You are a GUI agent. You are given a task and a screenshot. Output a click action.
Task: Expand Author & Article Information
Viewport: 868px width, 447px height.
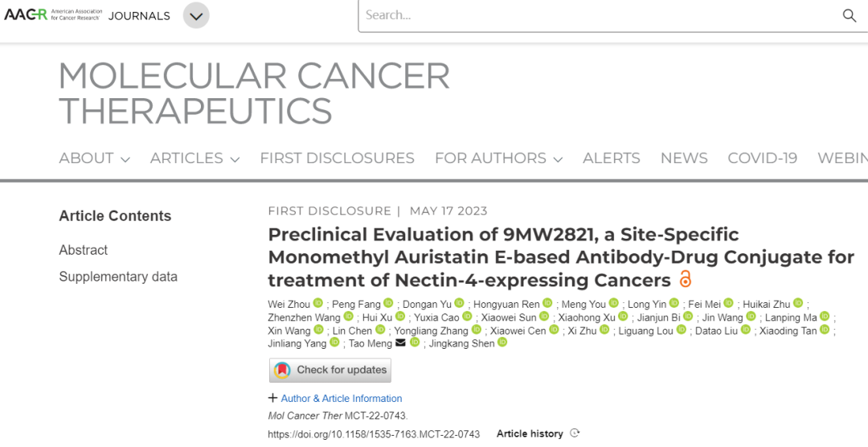click(x=335, y=398)
